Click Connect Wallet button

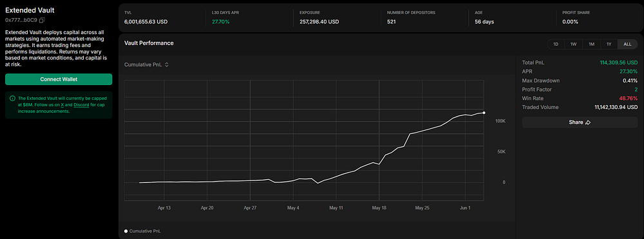tap(59, 79)
